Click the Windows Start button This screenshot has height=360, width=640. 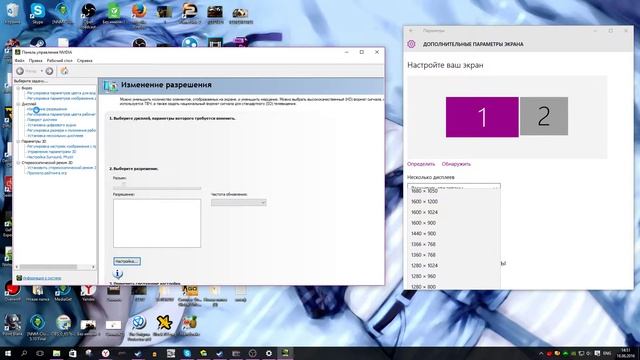point(7,353)
